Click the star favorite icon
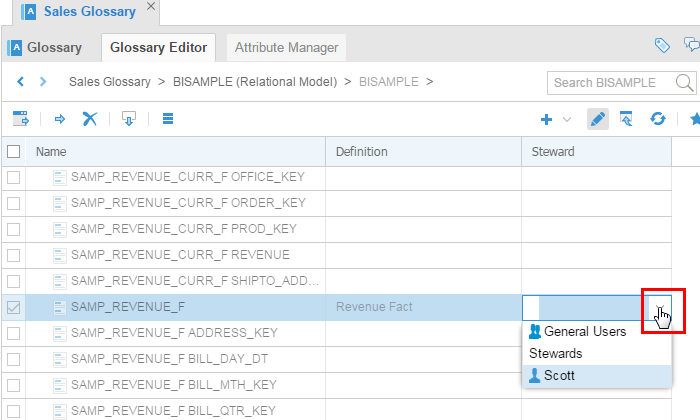The height and width of the screenshot is (420, 700). (695, 119)
